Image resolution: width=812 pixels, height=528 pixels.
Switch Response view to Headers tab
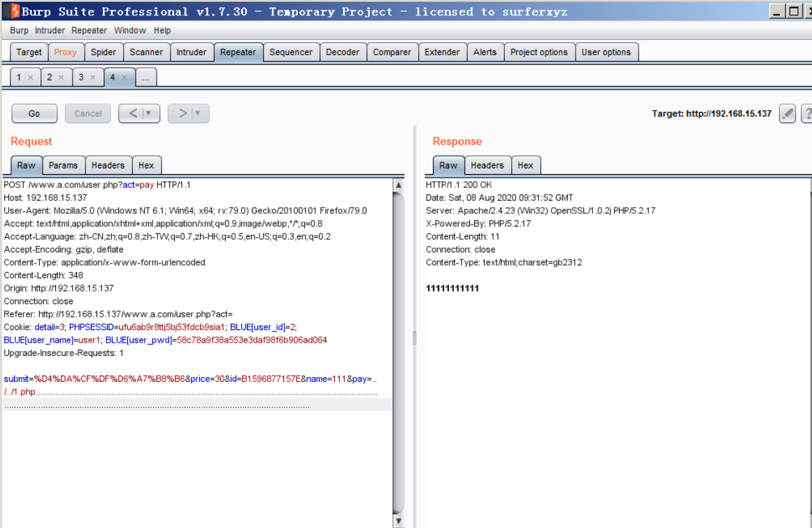[x=487, y=165]
